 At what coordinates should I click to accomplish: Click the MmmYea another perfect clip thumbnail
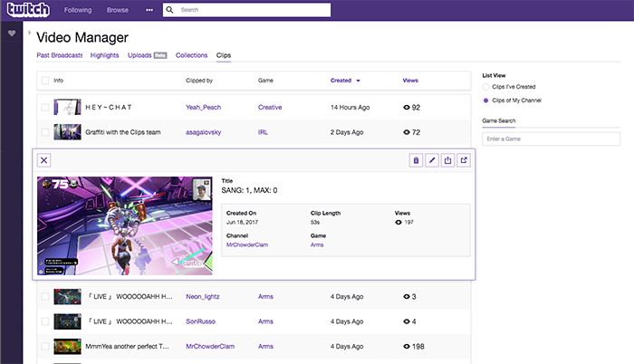[67, 346]
